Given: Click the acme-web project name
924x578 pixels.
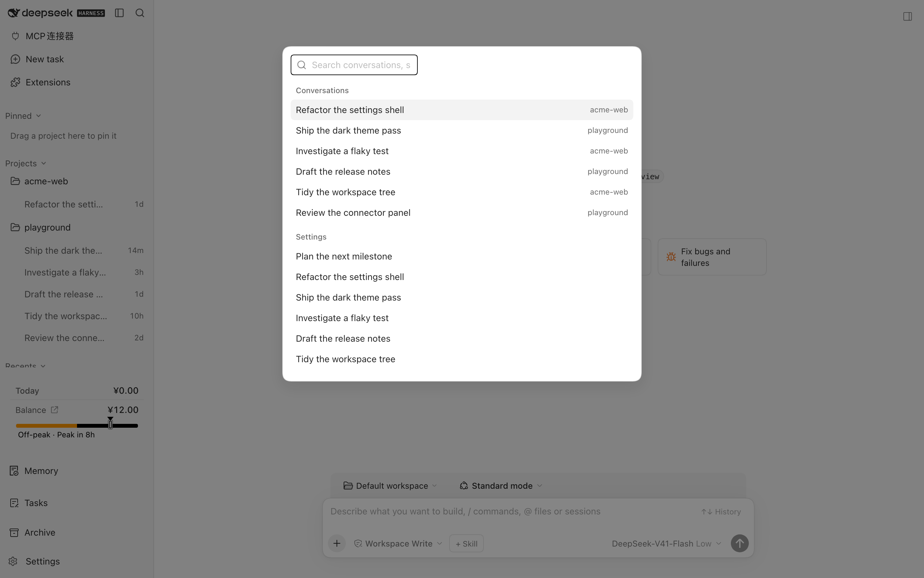Looking at the screenshot, I should click(46, 181).
